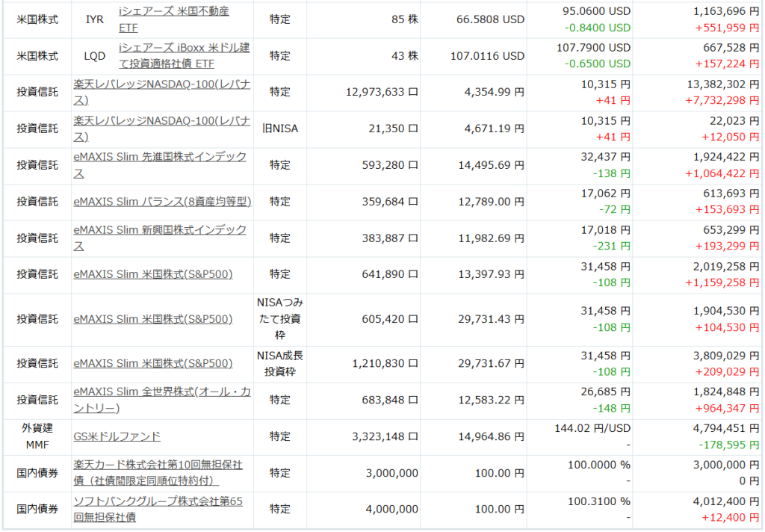Viewport: 765px width, 532px height.
Task: Click the 32,437 円 base price
Action: point(605,157)
